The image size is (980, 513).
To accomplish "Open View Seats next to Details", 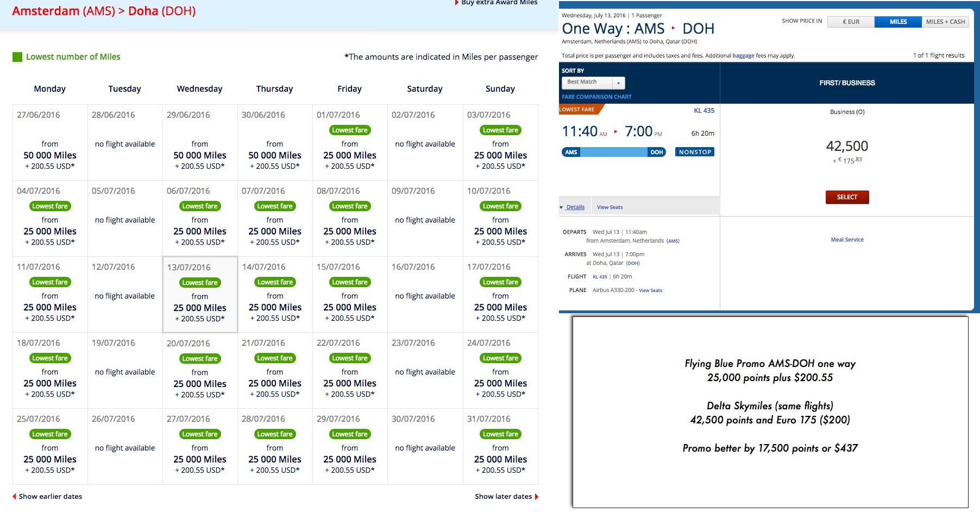I will 610,207.
